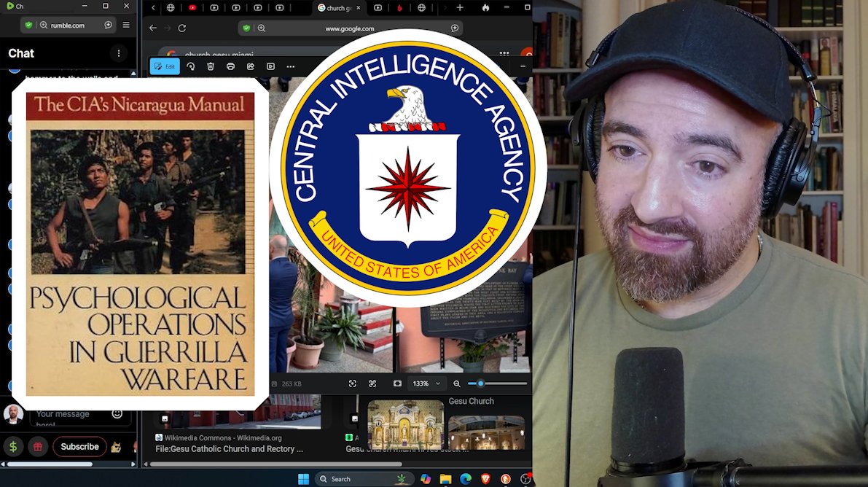Image resolution: width=868 pixels, height=487 pixels.
Task: Click the chat scroll-up arrow
Action: click(133, 73)
